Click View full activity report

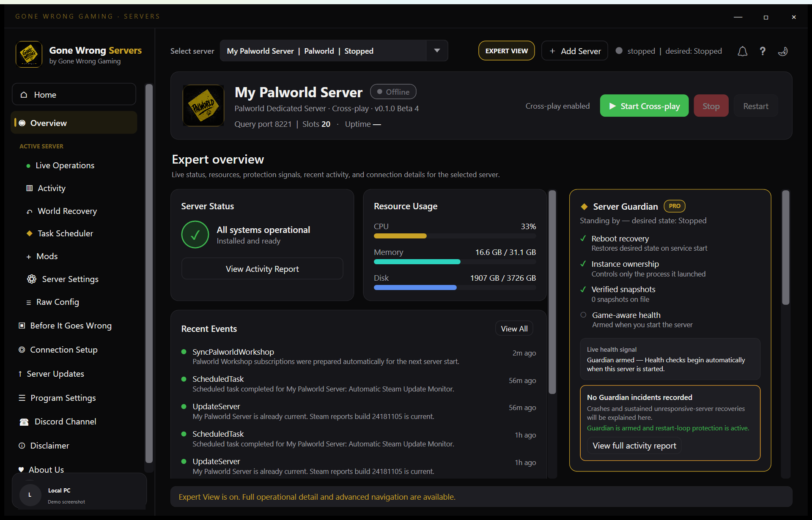(x=634, y=446)
